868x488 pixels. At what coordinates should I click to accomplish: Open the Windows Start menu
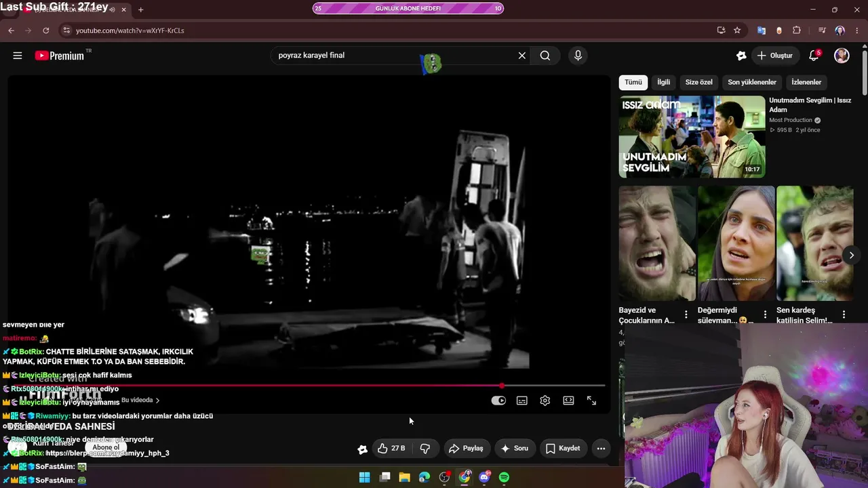pos(364,477)
